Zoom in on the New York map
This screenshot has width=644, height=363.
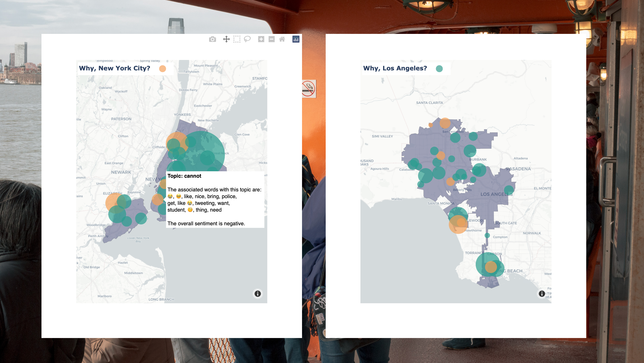pyautogui.click(x=261, y=39)
